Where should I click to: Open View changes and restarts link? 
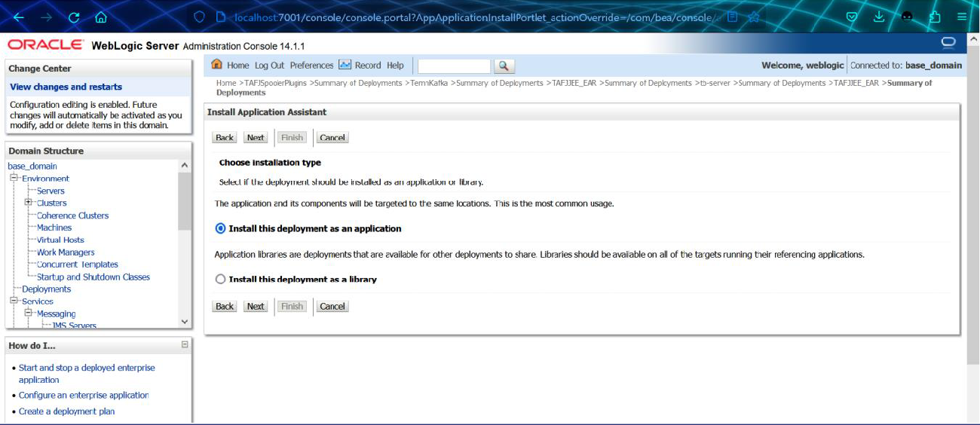pyautogui.click(x=66, y=87)
